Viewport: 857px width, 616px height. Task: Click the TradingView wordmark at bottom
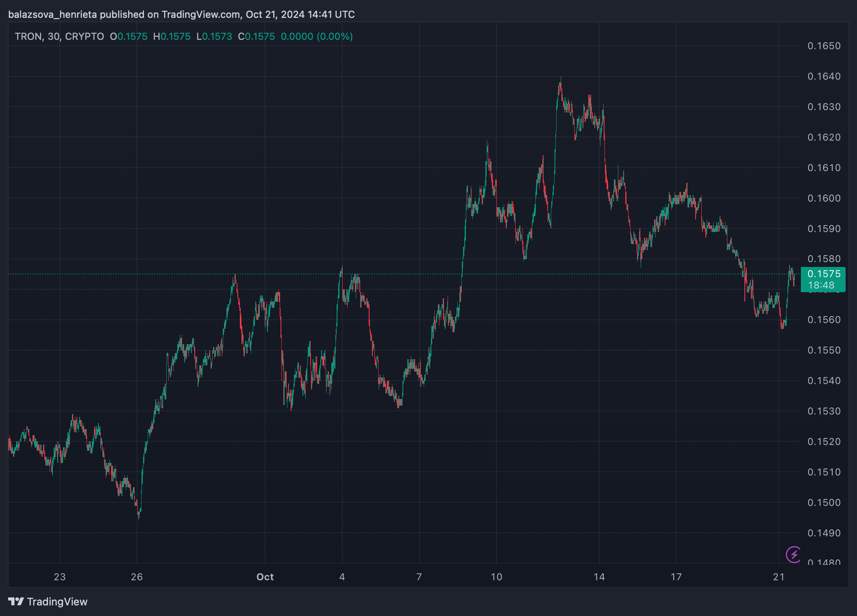[x=57, y=602]
